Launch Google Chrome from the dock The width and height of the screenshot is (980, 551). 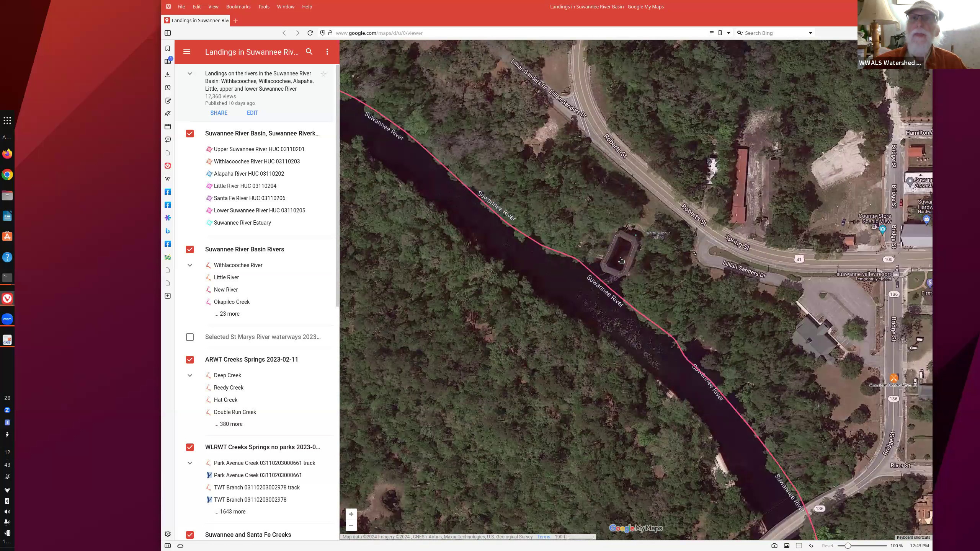tap(7, 175)
